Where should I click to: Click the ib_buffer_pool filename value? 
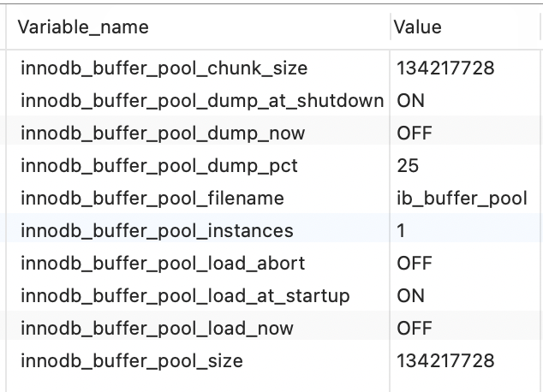[462, 199]
